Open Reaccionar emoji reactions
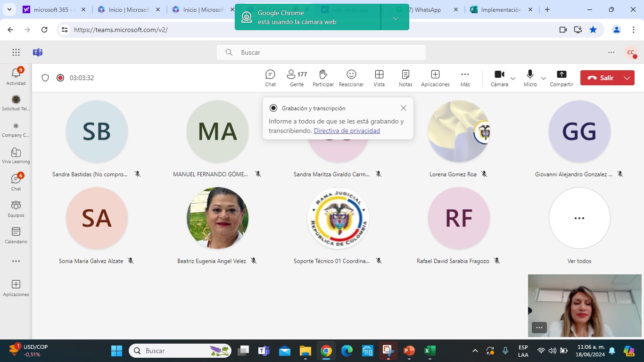 point(351,78)
